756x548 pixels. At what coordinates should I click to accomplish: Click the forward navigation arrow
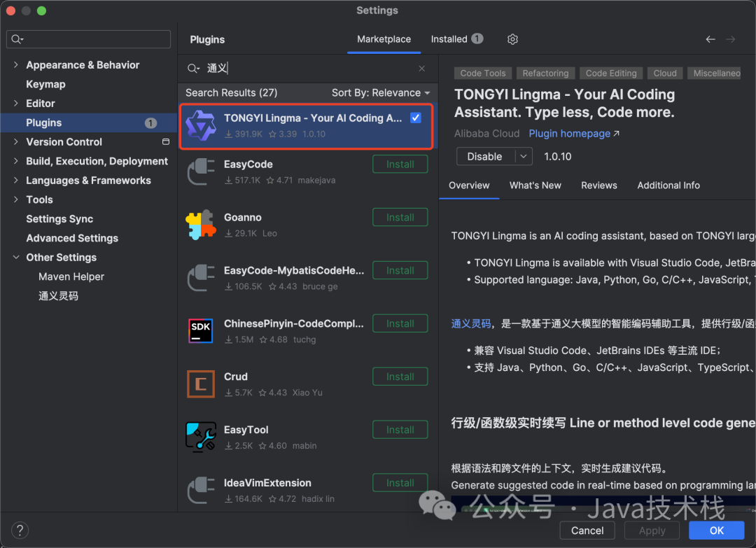(x=730, y=39)
